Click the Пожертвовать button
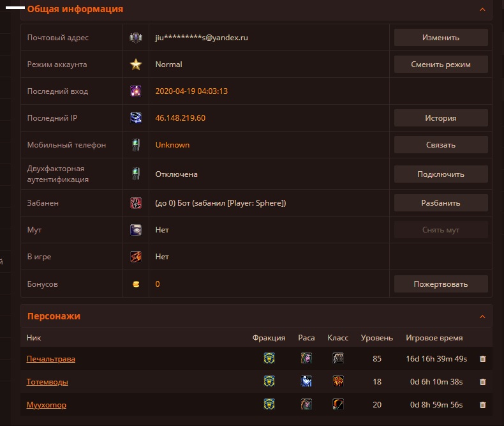This screenshot has height=426, width=504. (x=441, y=284)
